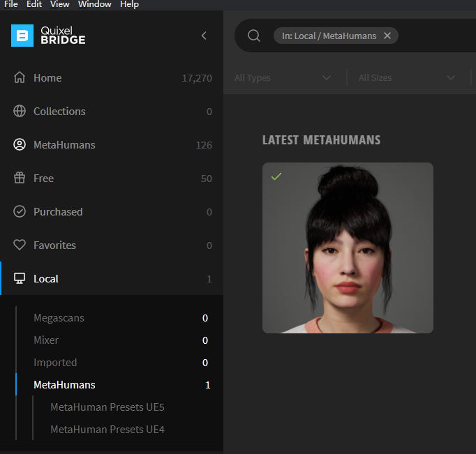
Task: Remove the Local / MetaHumans filter chip
Action: coord(387,36)
